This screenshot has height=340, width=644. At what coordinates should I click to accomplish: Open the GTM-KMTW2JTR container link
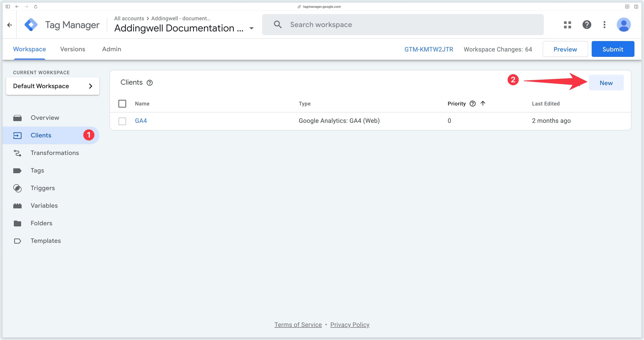tap(428, 49)
